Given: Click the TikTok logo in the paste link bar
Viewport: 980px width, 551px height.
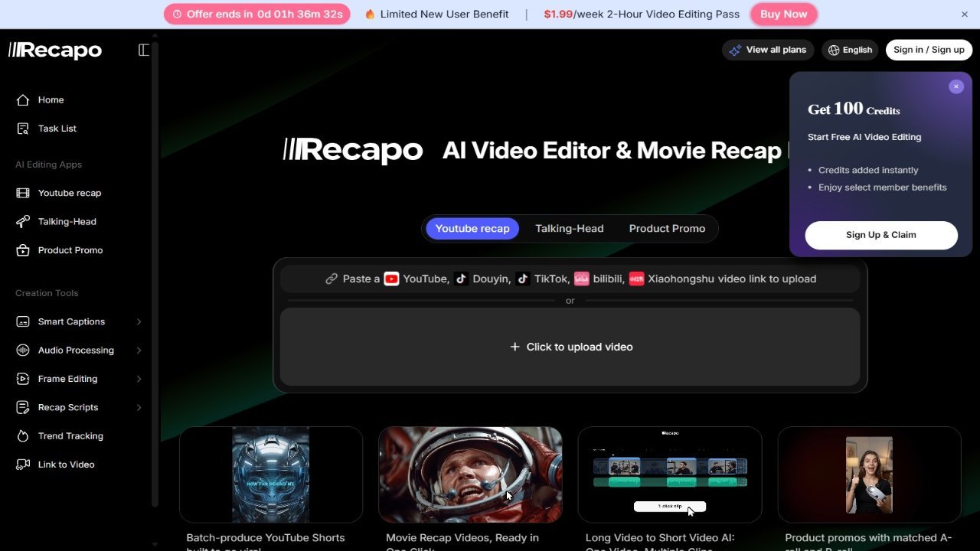Looking at the screenshot, I should click(x=522, y=279).
